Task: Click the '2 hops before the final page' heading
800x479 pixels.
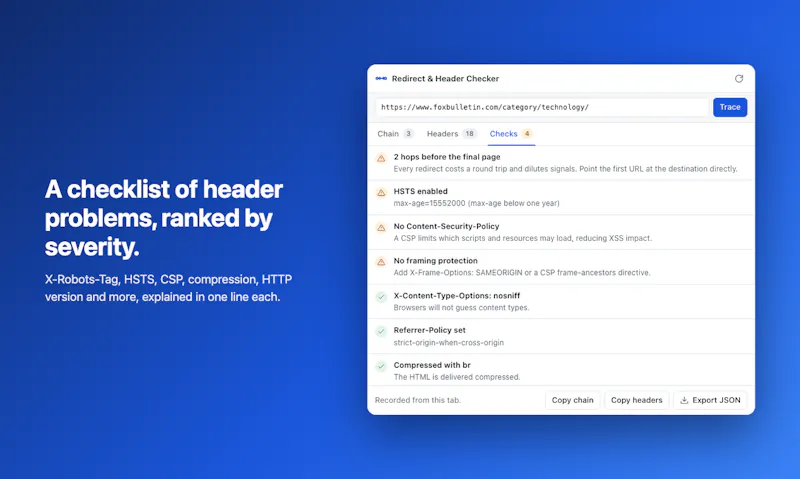Action: [447, 157]
